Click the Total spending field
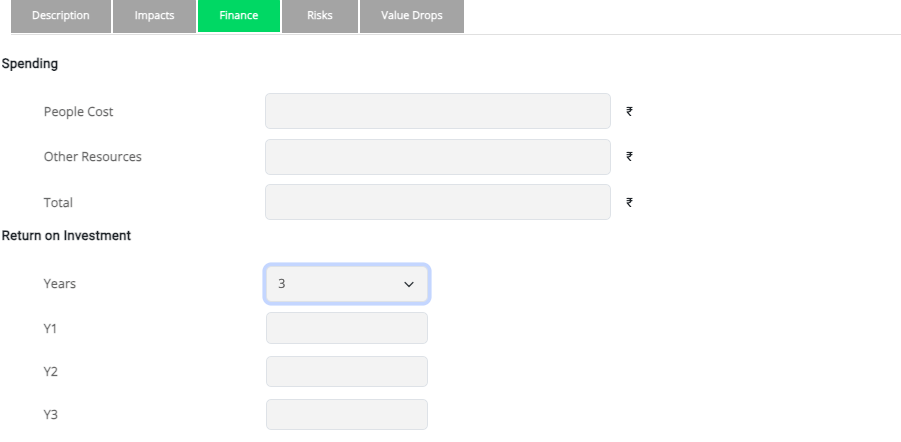Screen dimensions: 901x442 tap(437, 202)
